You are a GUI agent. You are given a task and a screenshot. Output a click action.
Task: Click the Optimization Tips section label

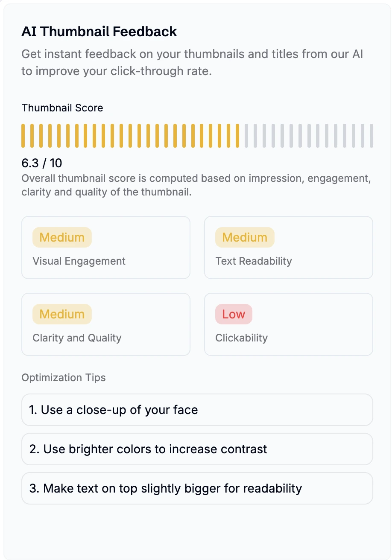pyautogui.click(x=64, y=378)
